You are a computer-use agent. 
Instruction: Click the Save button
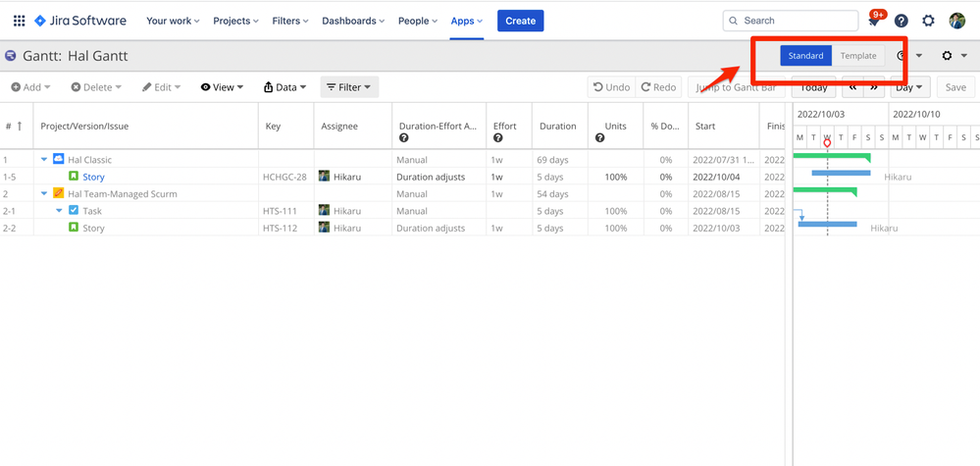point(955,87)
